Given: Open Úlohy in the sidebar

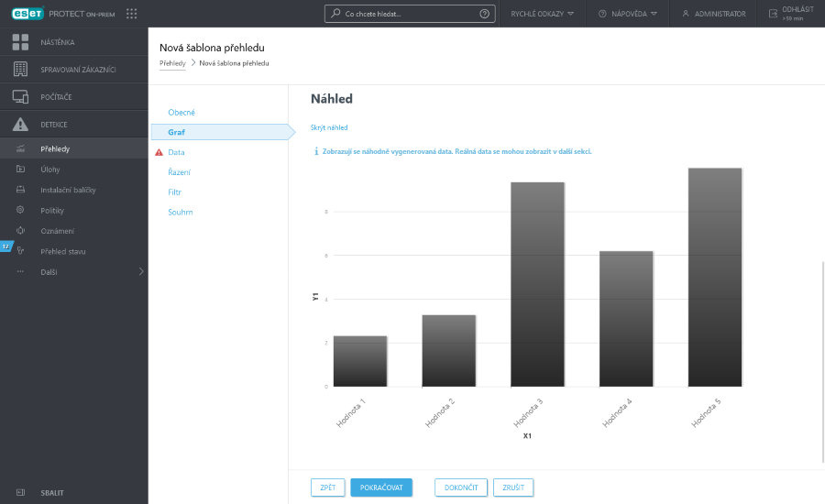Looking at the screenshot, I should tap(73, 169).
